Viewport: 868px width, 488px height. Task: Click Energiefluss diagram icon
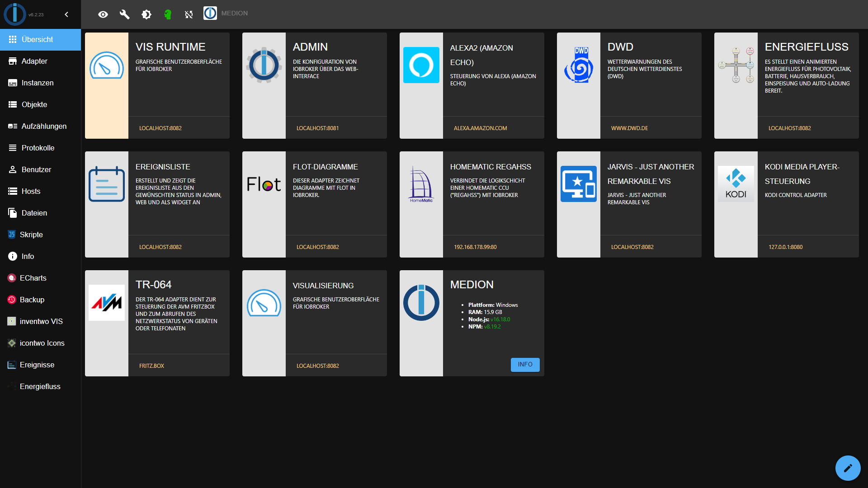click(736, 65)
